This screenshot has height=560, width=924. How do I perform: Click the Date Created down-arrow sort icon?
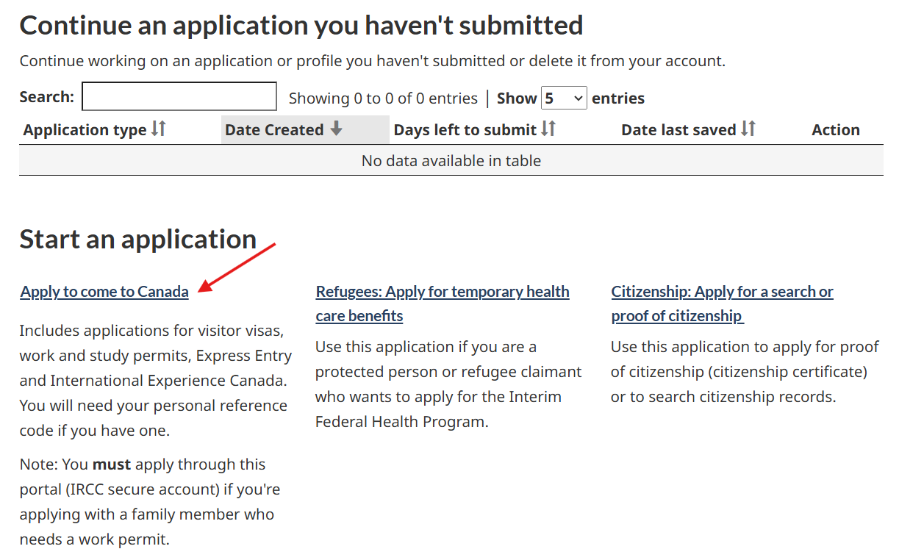coord(336,129)
